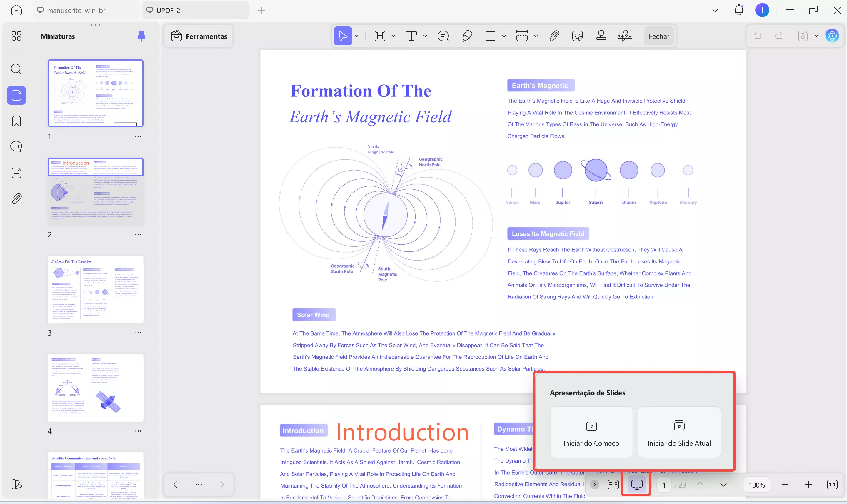Open options menu for page 2 thumbnail
Image resolution: width=847 pixels, height=504 pixels.
[x=138, y=235]
